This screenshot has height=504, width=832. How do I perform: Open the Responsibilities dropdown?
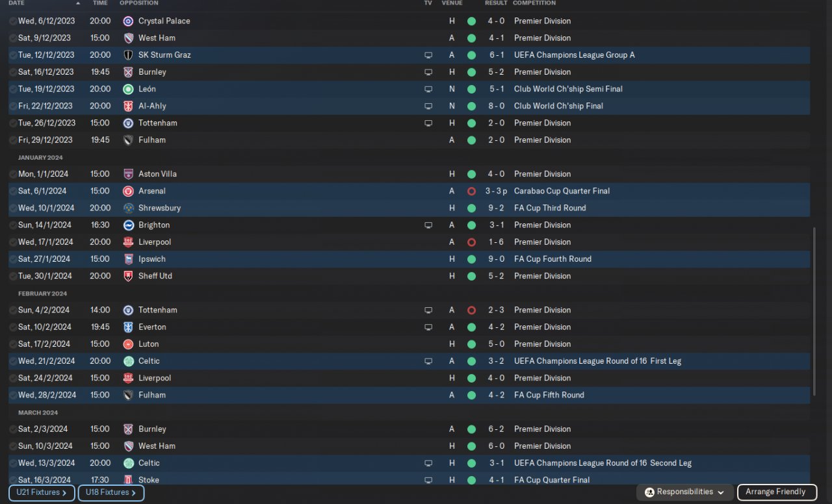[x=684, y=492]
